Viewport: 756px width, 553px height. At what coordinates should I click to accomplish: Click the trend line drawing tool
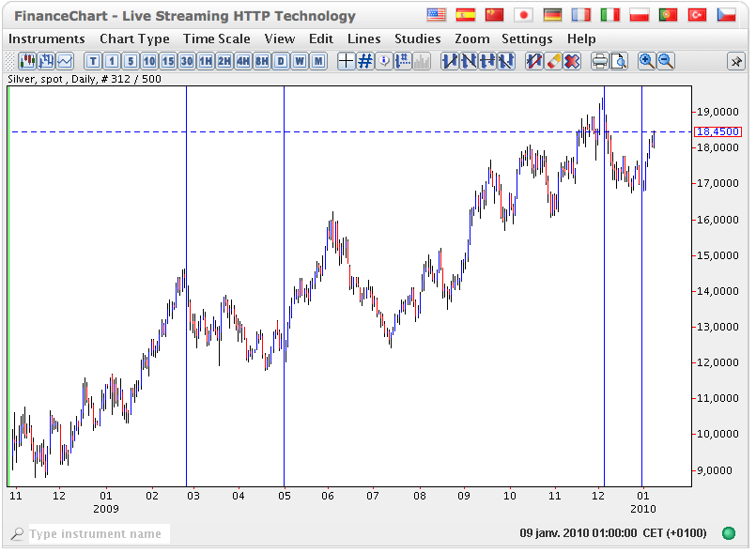pyautogui.click(x=449, y=61)
